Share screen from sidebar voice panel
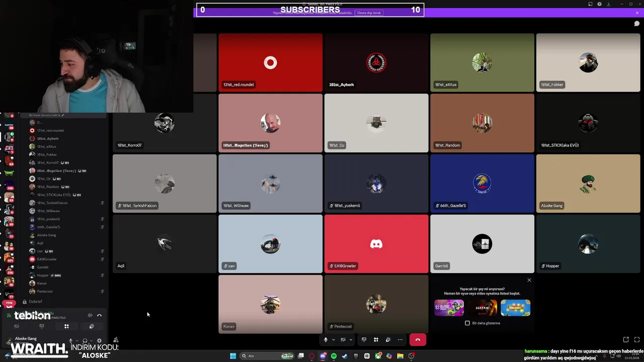This screenshot has width=644, height=362. pos(42,326)
